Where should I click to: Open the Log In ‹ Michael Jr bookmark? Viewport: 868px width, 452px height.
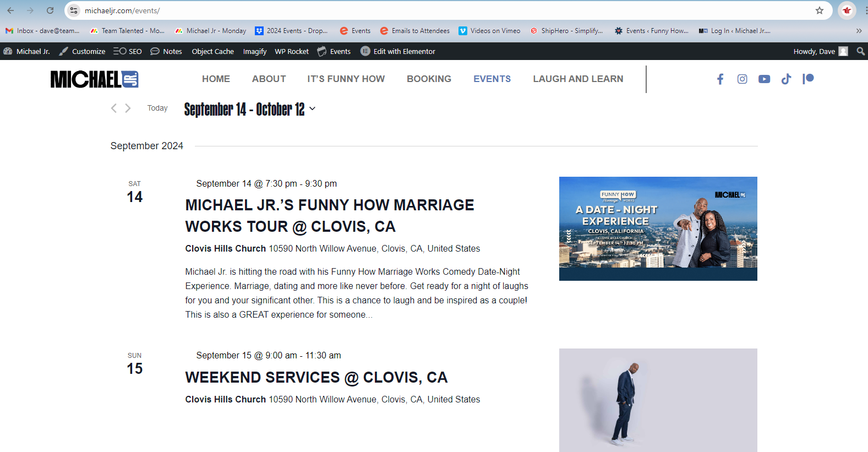[735, 31]
